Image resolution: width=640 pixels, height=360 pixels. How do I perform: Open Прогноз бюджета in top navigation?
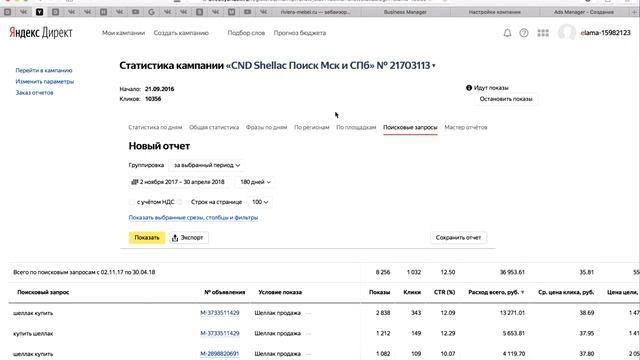(300, 33)
